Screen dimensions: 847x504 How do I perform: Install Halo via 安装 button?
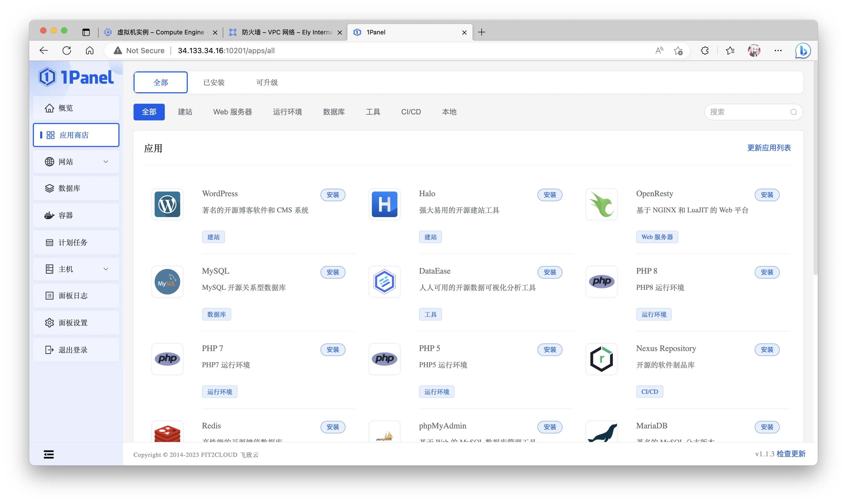[x=550, y=195]
